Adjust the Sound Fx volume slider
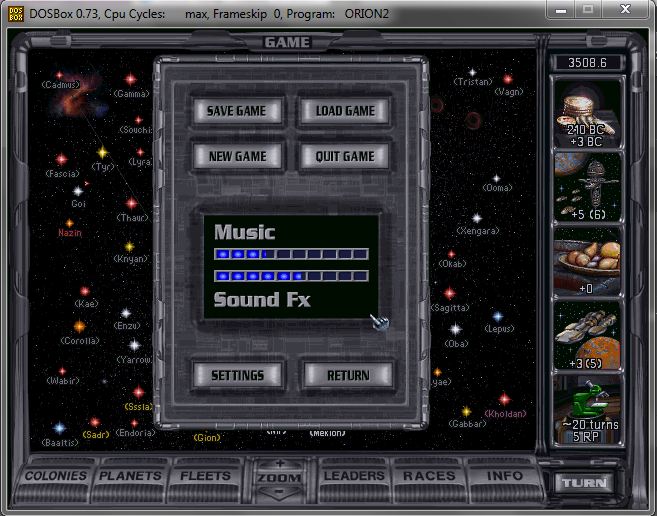The height and width of the screenshot is (516, 657). tap(291, 276)
